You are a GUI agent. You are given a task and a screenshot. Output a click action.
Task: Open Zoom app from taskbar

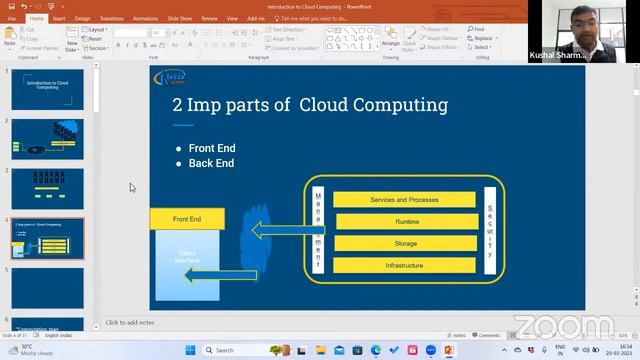click(431, 350)
